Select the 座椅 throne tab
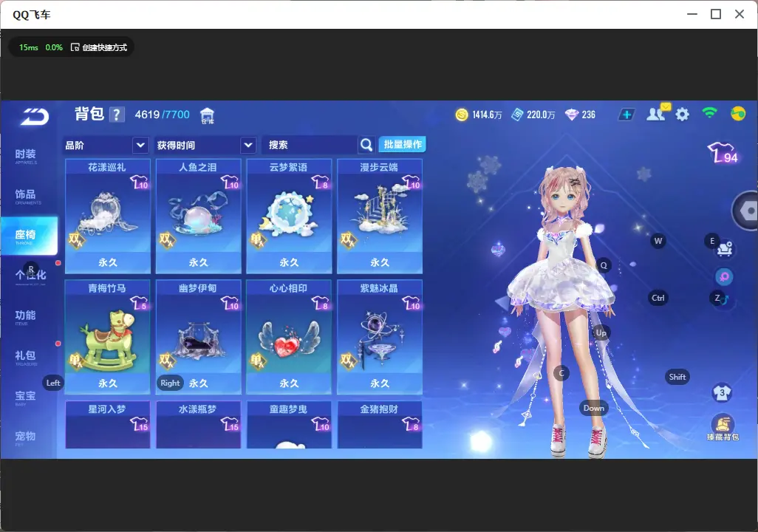758x532 pixels. tap(29, 236)
